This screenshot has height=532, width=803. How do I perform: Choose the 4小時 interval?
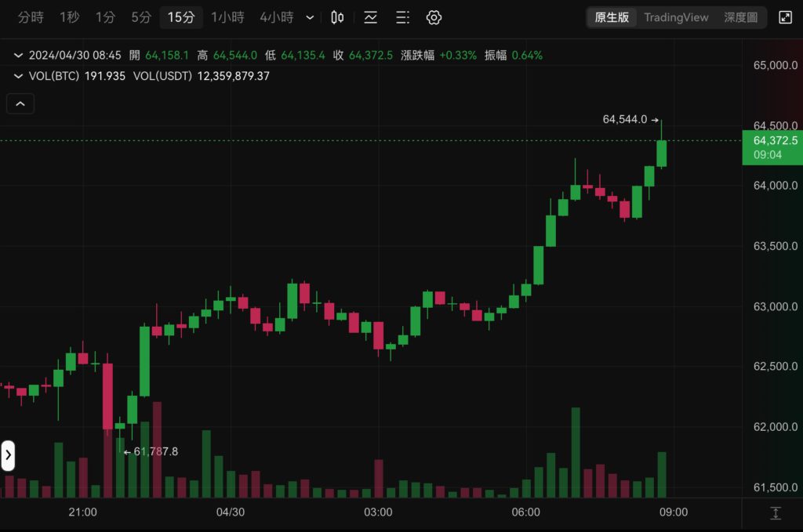click(x=276, y=17)
